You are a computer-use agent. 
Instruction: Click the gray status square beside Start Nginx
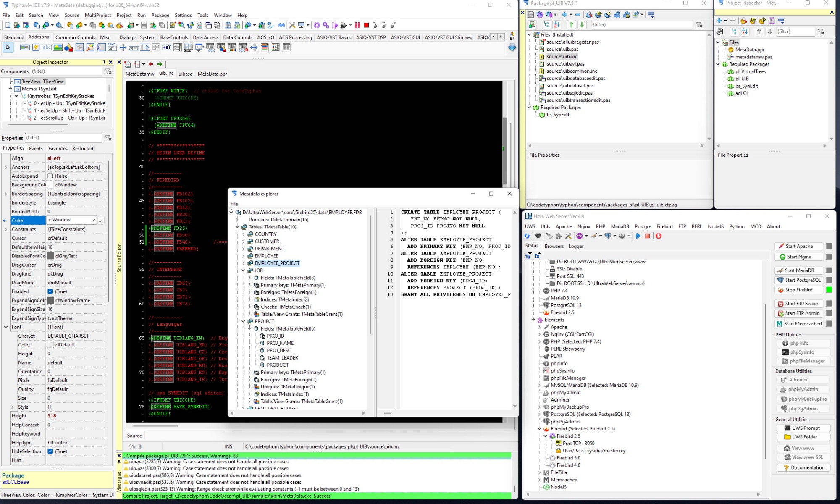click(x=829, y=257)
